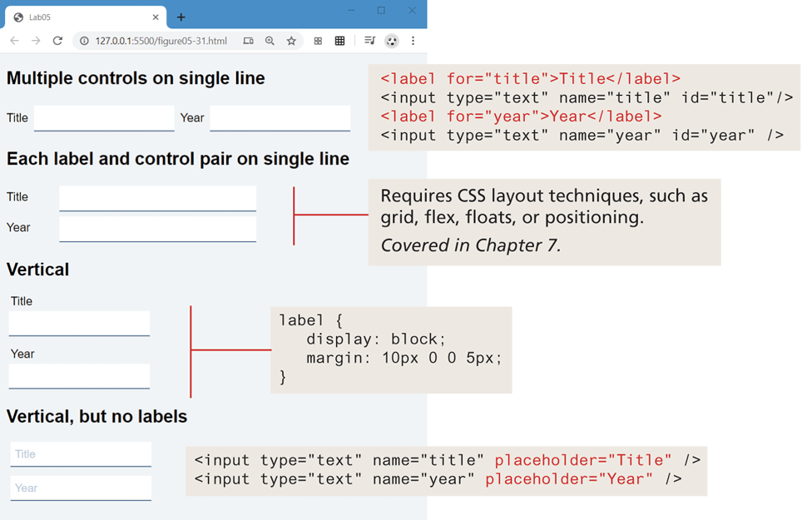Reload the current page
Image resolution: width=812 pixels, height=520 pixels.
tap(57, 41)
